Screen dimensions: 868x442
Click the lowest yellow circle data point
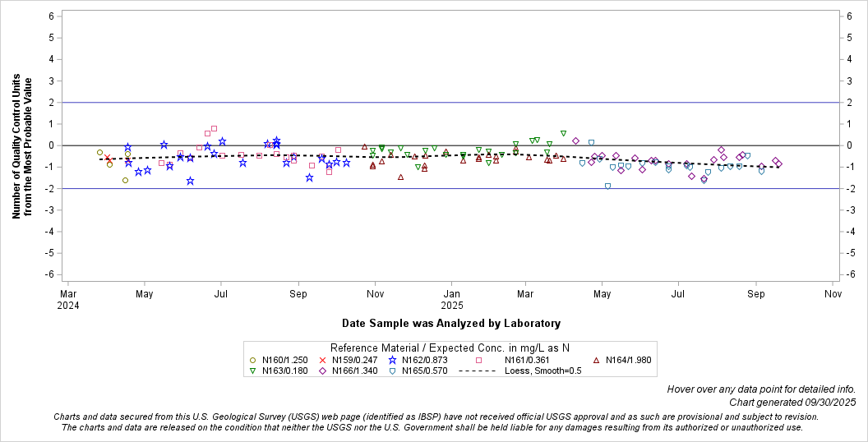[x=125, y=180]
